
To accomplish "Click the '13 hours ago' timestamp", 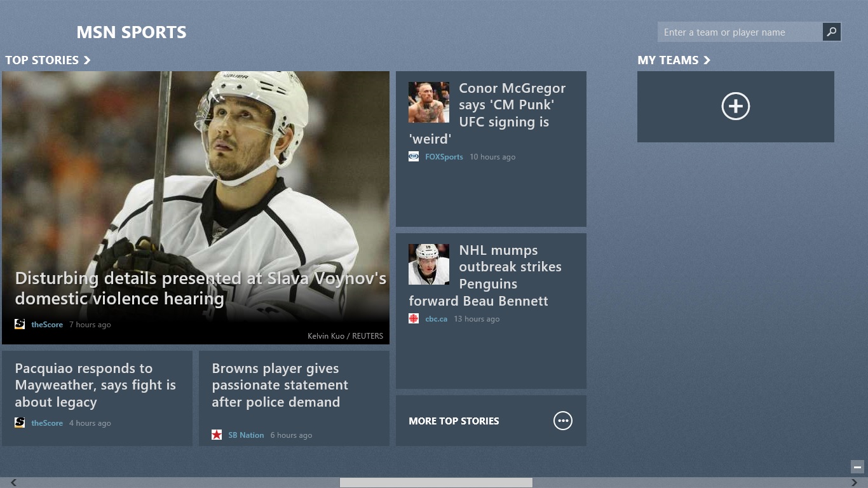I will (x=477, y=319).
